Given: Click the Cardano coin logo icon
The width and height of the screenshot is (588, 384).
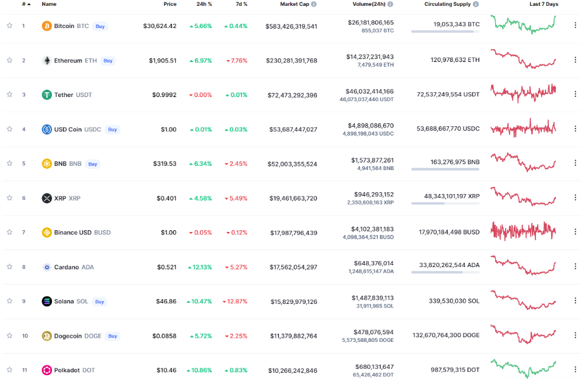Looking at the screenshot, I should point(47,267).
